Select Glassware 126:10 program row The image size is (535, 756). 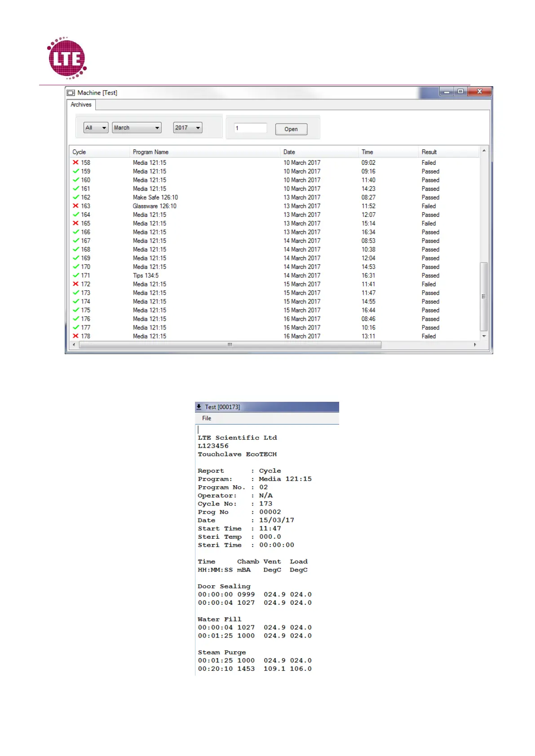click(x=155, y=206)
